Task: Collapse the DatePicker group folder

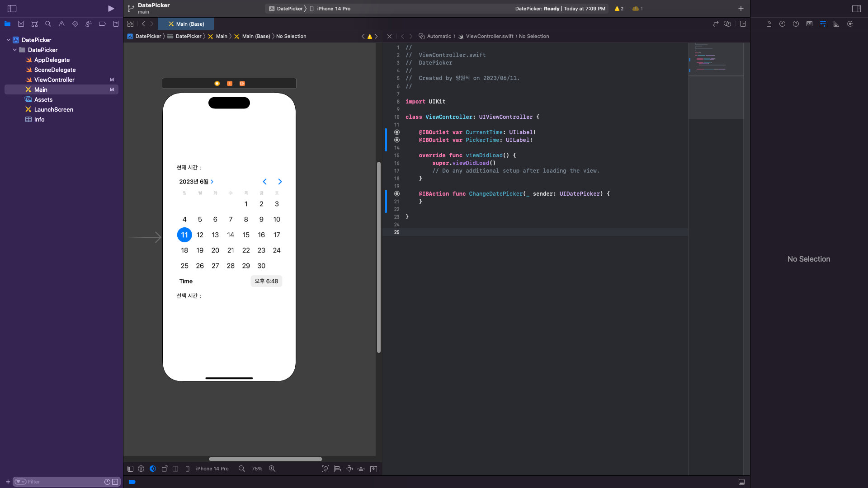Action: click(x=15, y=50)
